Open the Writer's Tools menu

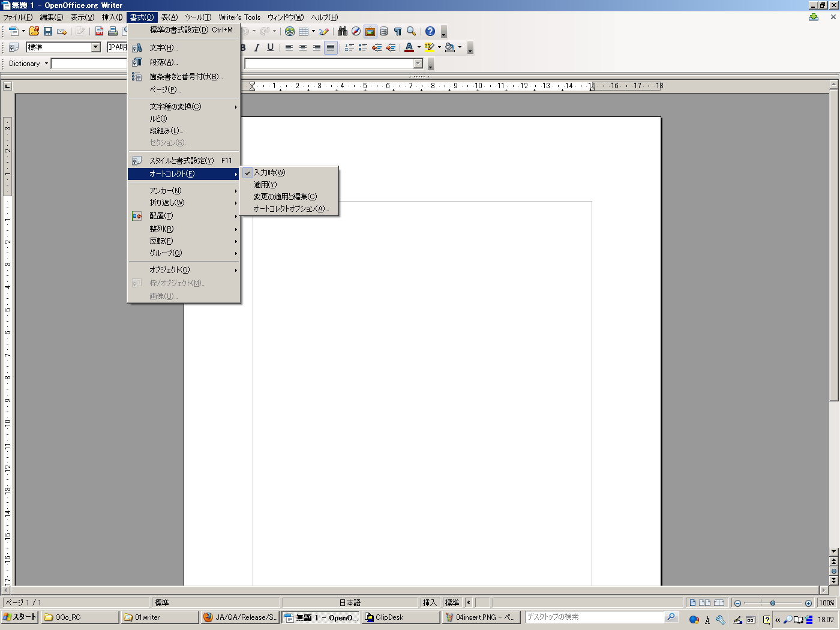[x=239, y=17]
